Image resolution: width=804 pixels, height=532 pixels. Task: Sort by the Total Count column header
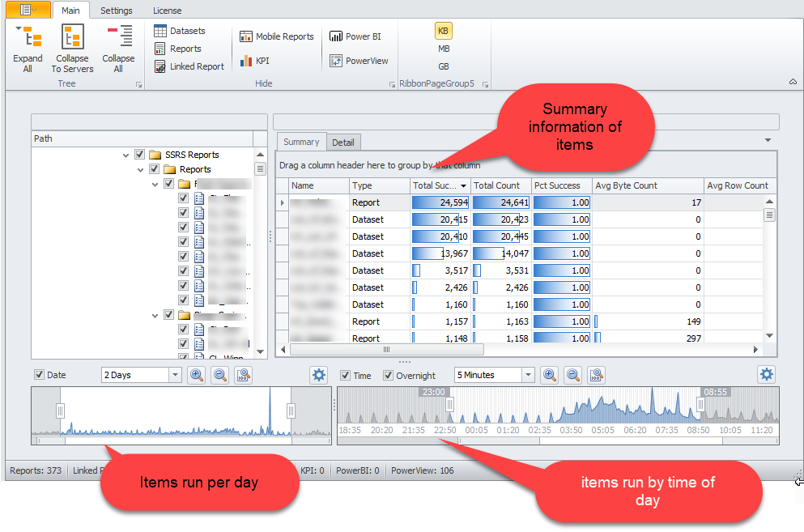click(500, 185)
